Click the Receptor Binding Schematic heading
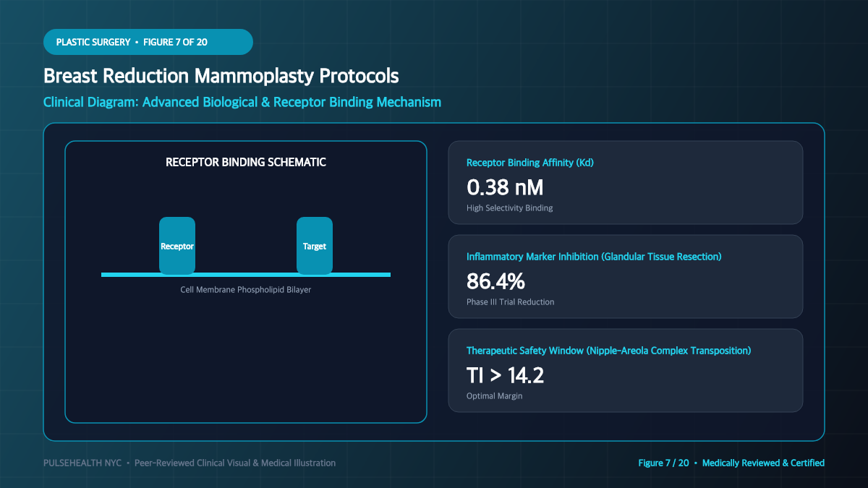The width and height of the screenshot is (868, 488). pos(246,162)
